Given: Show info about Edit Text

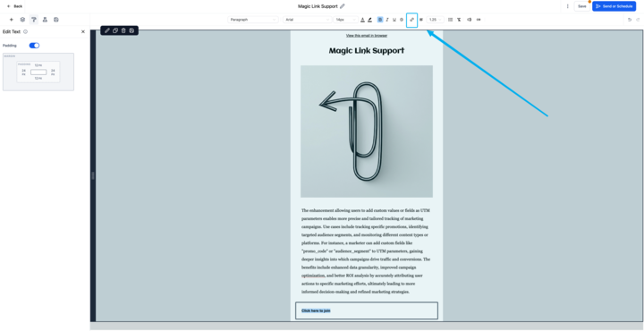Looking at the screenshot, I should click(25, 31).
